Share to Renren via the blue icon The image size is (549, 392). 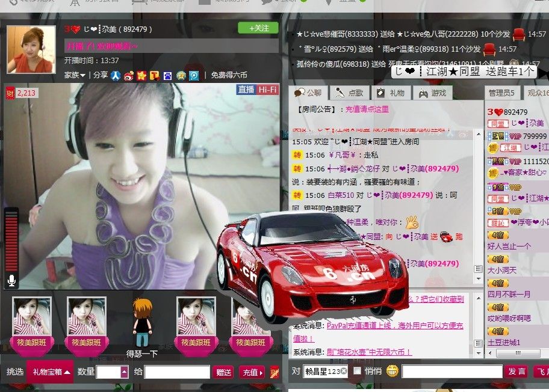point(116,75)
